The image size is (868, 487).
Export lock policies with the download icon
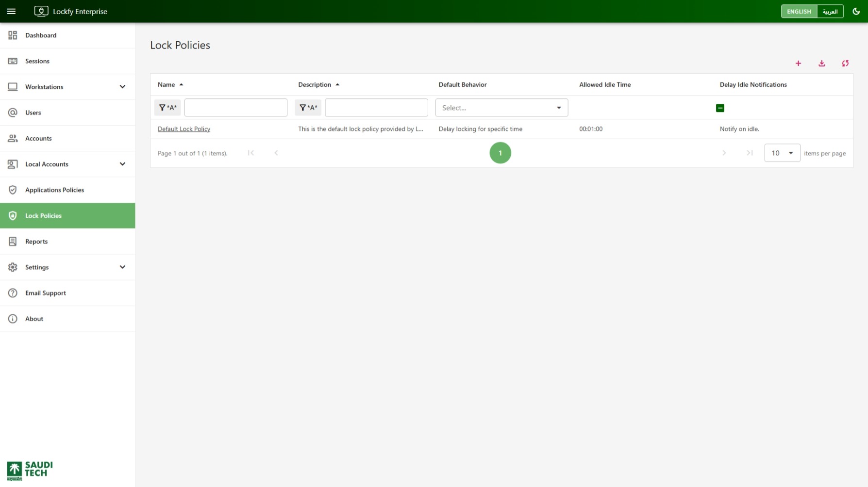coord(821,64)
